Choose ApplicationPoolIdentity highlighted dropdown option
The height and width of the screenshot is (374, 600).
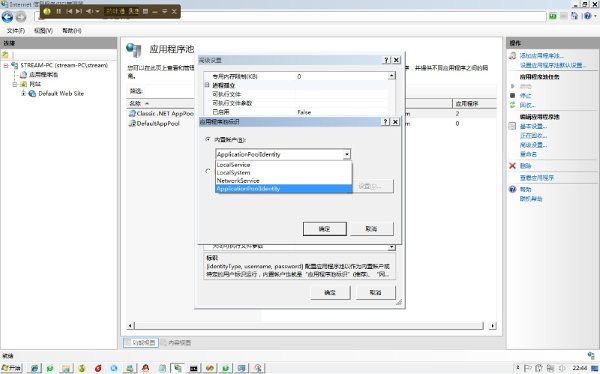coord(283,189)
